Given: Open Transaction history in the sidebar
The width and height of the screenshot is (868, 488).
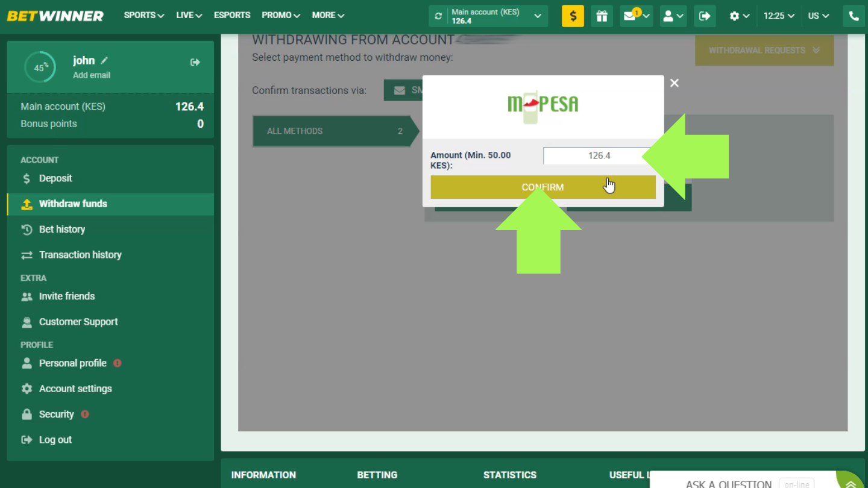Looking at the screenshot, I should click(80, 255).
